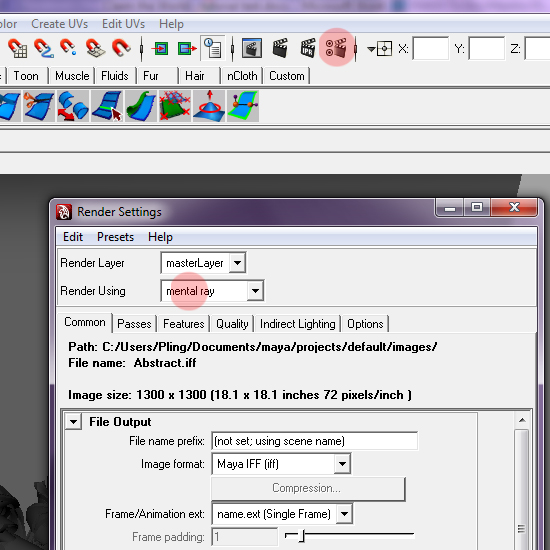
Task: Toggle the Construction history icon
Action: (x=213, y=48)
